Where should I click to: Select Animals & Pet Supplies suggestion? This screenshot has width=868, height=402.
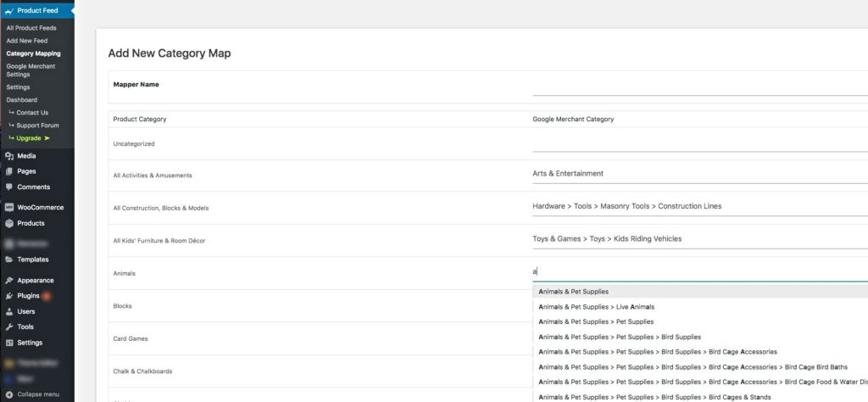point(699,292)
